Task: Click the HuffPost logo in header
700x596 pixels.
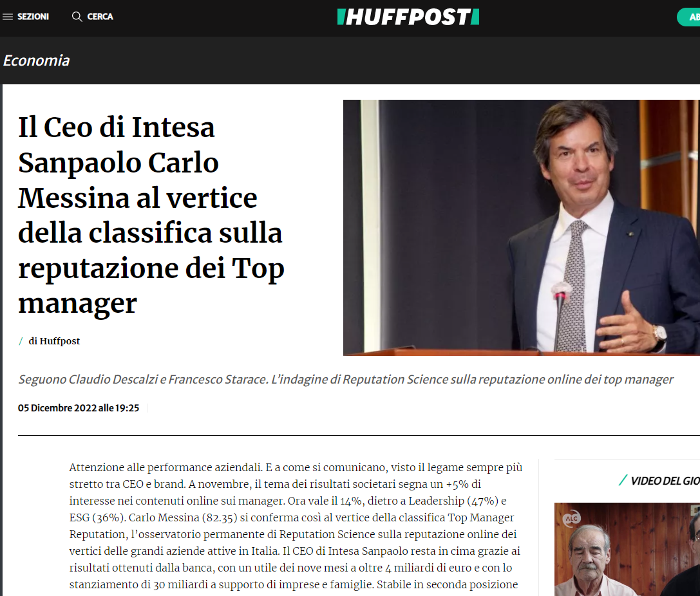Action: (x=408, y=17)
